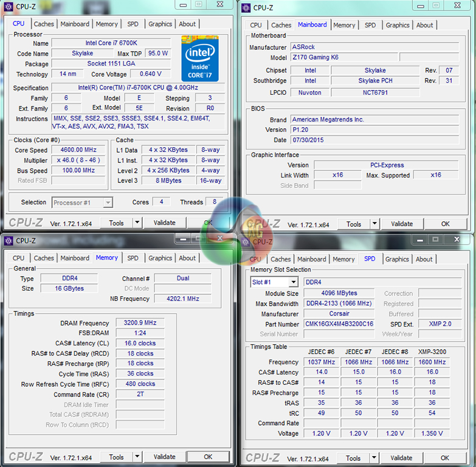
Task: Open About tab in the SPD window
Action: pos(424,259)
